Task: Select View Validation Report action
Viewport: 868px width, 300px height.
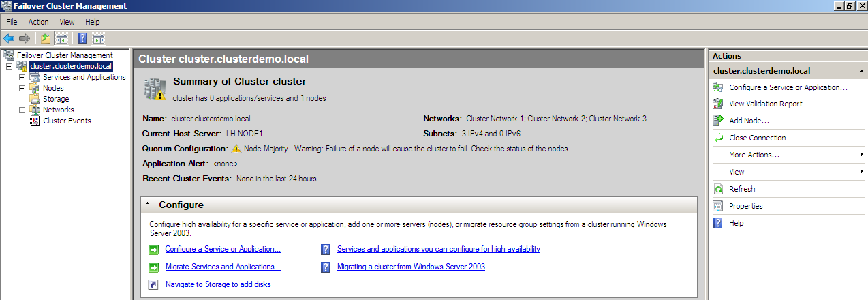Action: click(766, 104)
